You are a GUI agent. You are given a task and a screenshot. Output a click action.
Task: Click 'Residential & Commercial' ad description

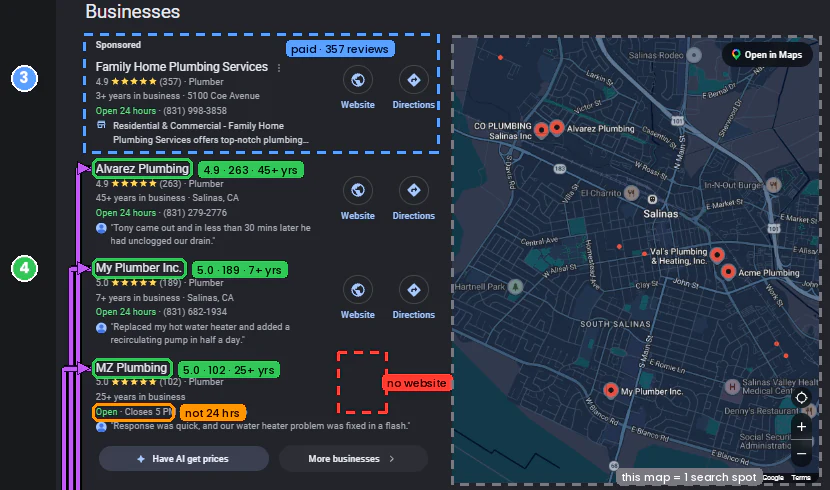pos(210,133)
